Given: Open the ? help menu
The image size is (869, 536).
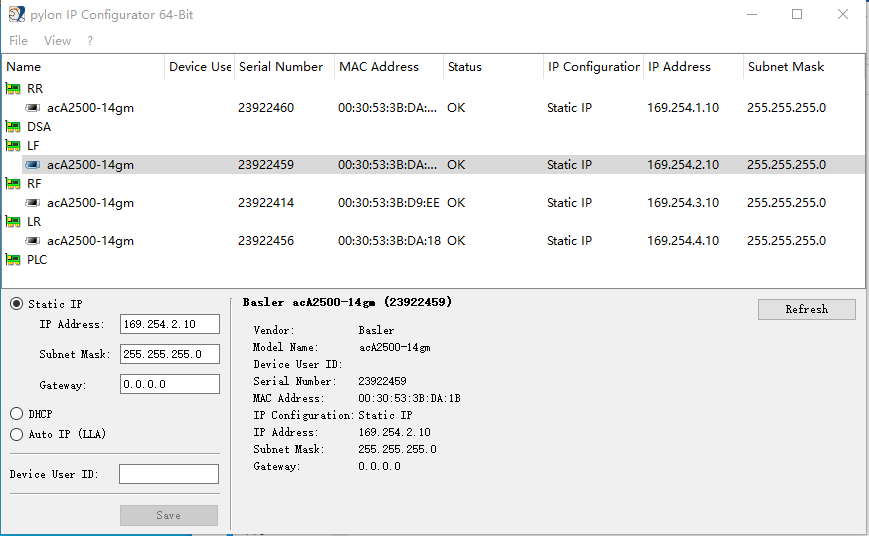Looking at the screenshot, I should [90, 40].
